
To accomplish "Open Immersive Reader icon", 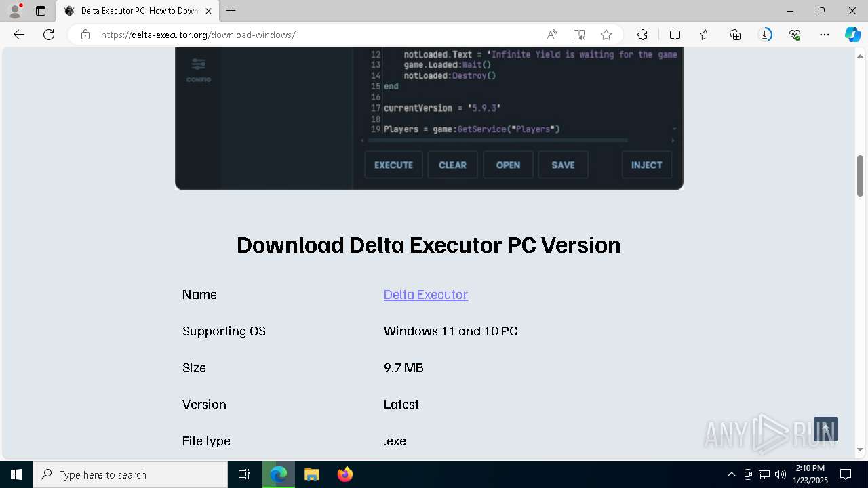I will tap(579, 35).
